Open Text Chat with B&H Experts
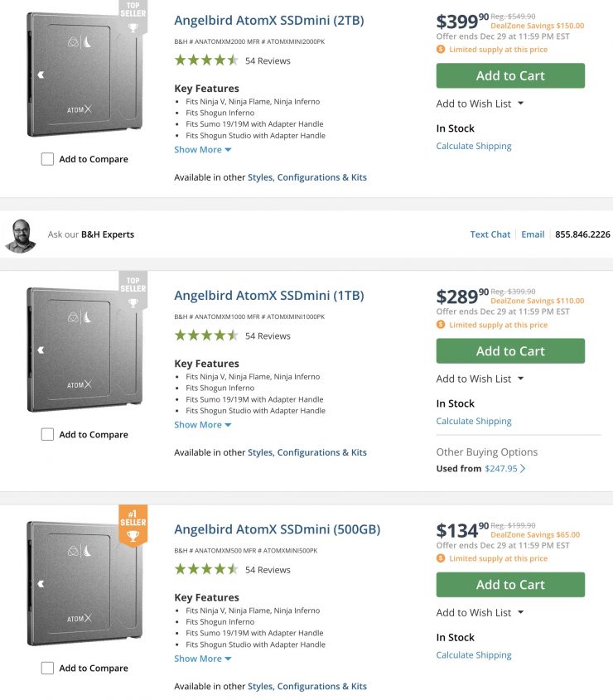 (x=490, y=234)
